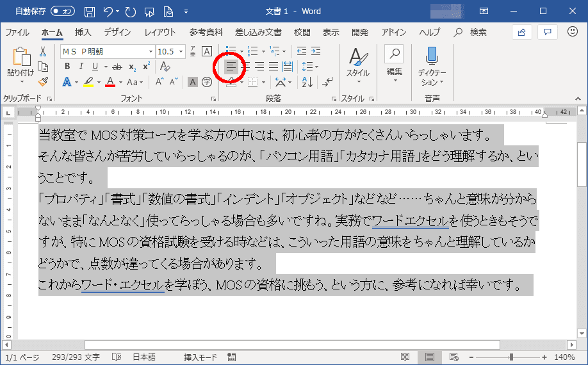This screenshot has width=588, height=365.
Task: Click the enclosed character 字 icon
Action: [207, 82]
